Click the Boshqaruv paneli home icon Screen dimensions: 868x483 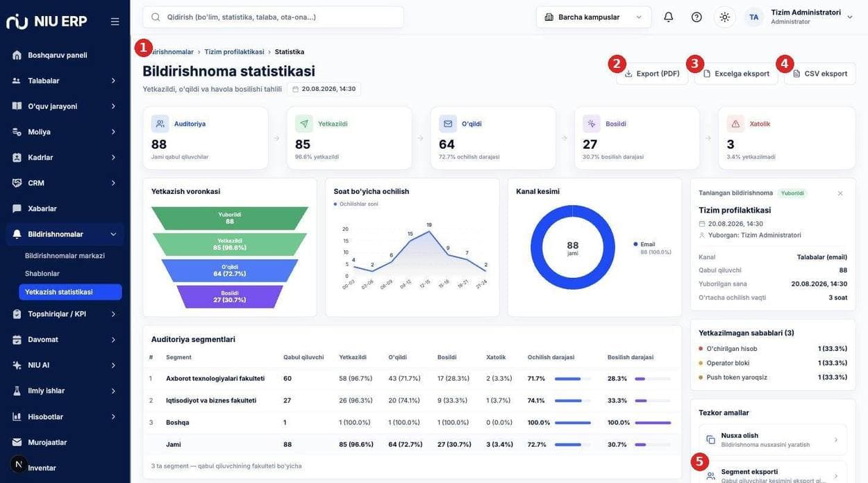[x=17, y=55]
